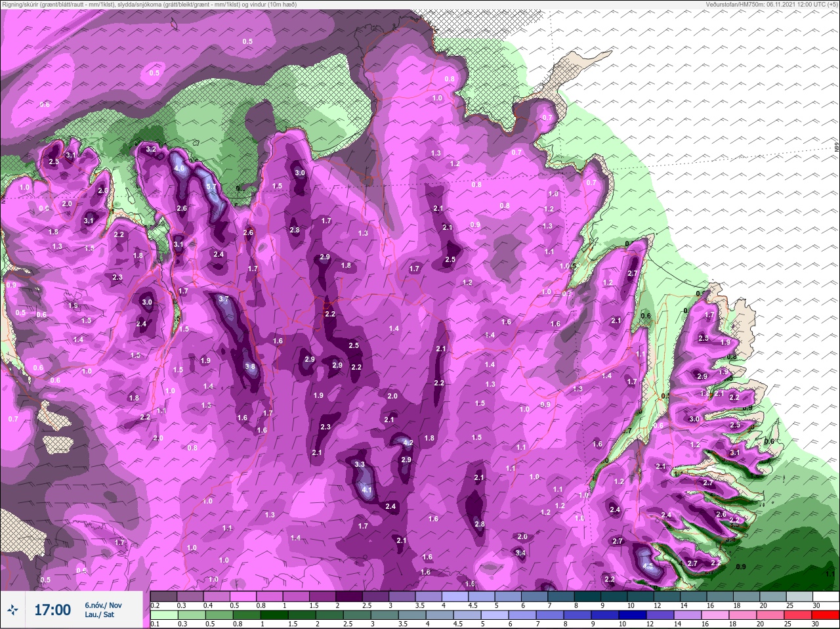Click the 4.2 precipitation value on the map

coord(408,443)
